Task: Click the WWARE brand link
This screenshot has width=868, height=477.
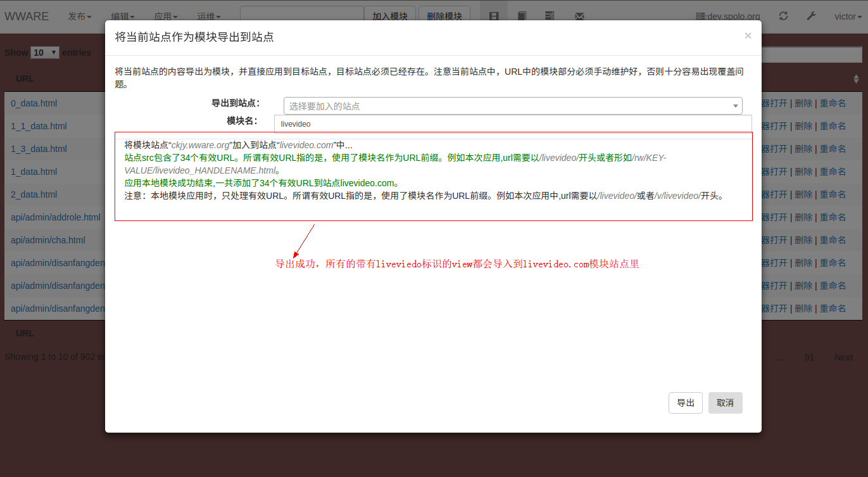Action: tap(27, 16)
